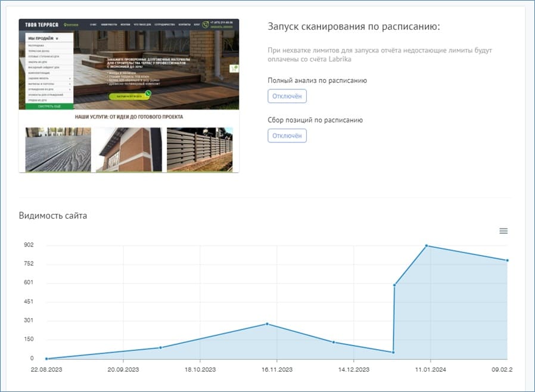Select the low point before the January jump
The height and width of the screenshot is (392, 535).
[393, 353]
